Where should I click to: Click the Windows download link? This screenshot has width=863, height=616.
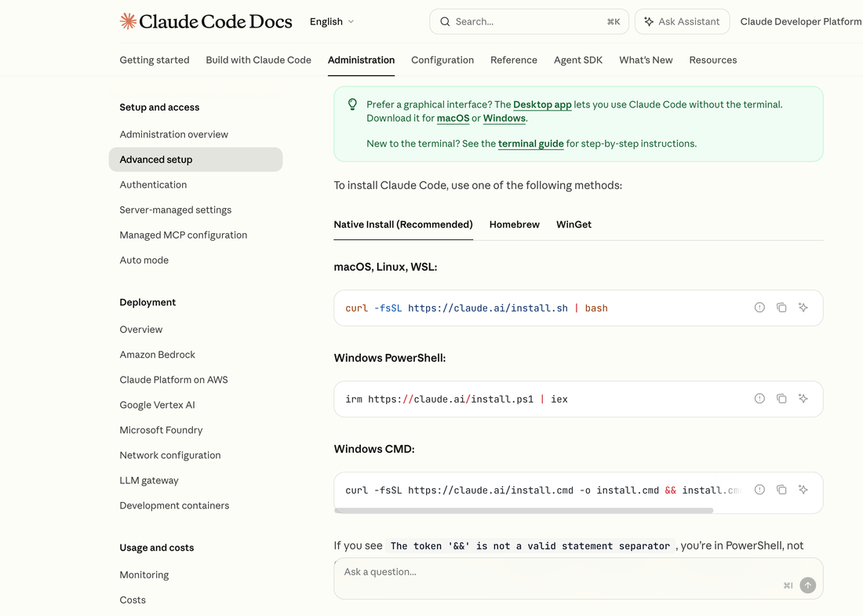pos(504,118)
